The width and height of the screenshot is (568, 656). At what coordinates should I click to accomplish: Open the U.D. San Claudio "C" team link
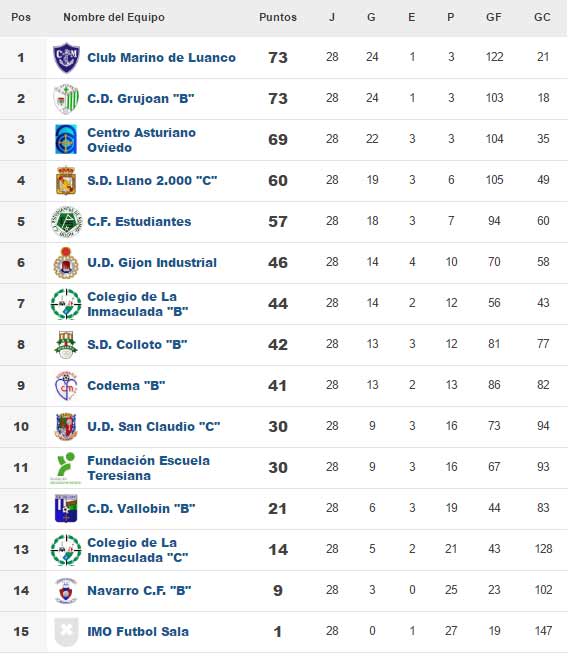click(154, 427)
